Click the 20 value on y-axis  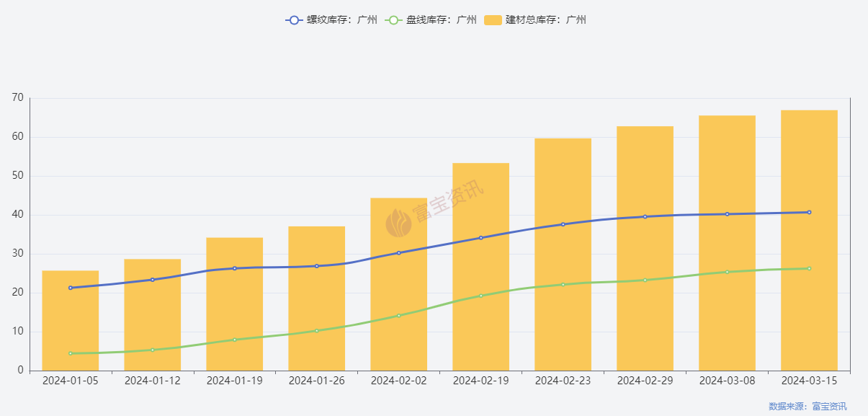point(17,293)
